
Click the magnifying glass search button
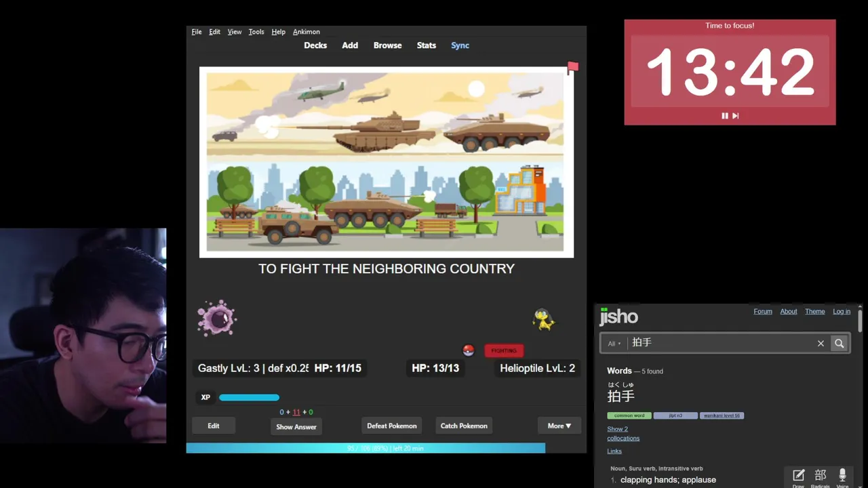coord(840,344)
